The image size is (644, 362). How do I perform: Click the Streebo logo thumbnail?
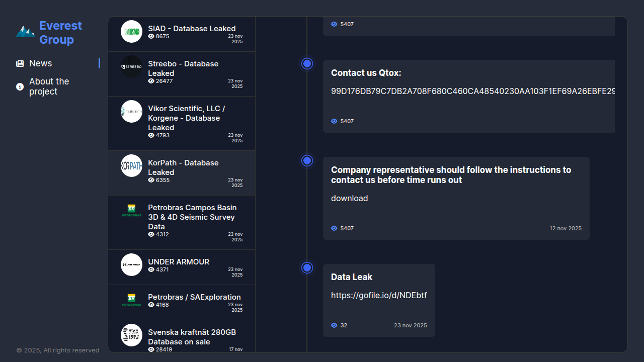pos(131,66)
